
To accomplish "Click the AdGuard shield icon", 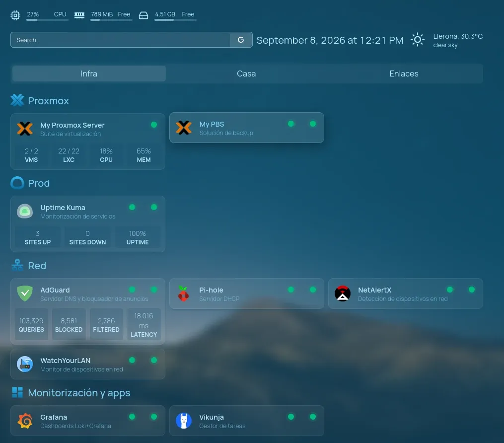I will [25, 294].
